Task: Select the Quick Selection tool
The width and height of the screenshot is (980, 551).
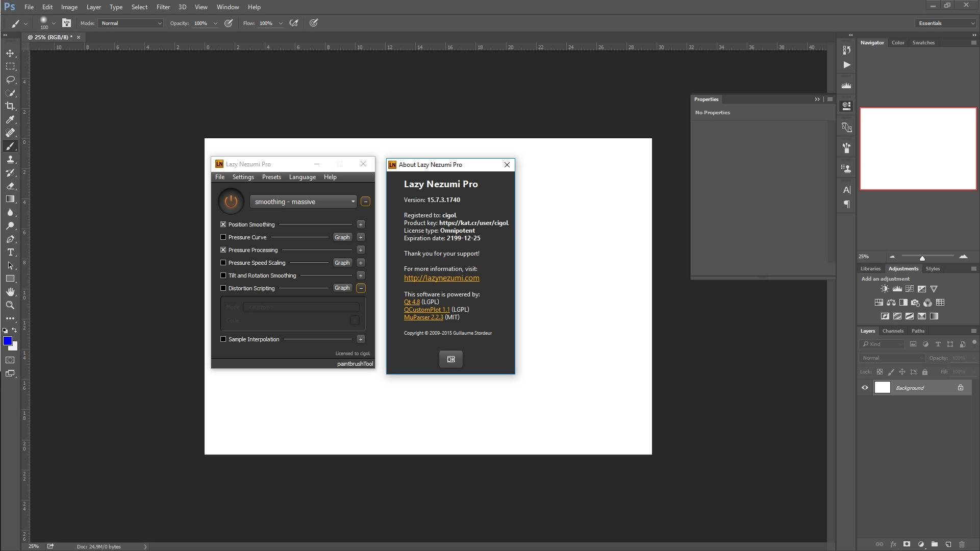Action: point(10,93)
